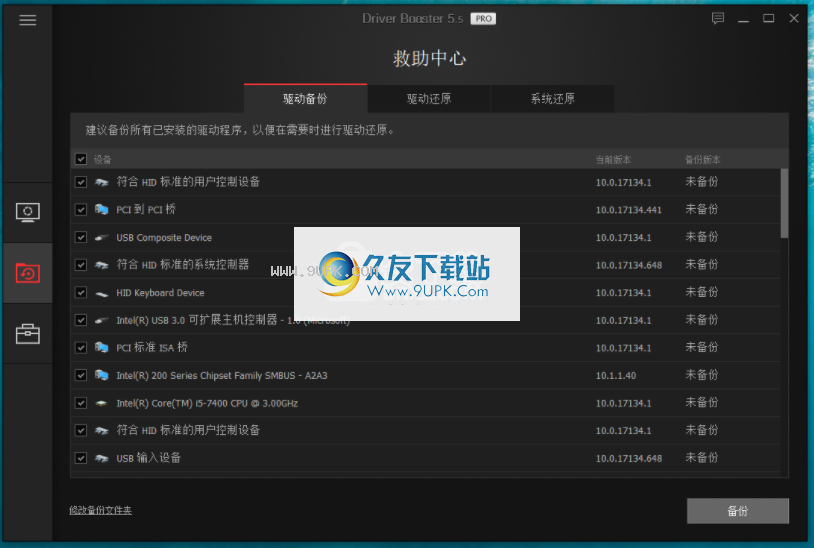
Task: Click the USB Composite Device icon
Action: (102, 238)
